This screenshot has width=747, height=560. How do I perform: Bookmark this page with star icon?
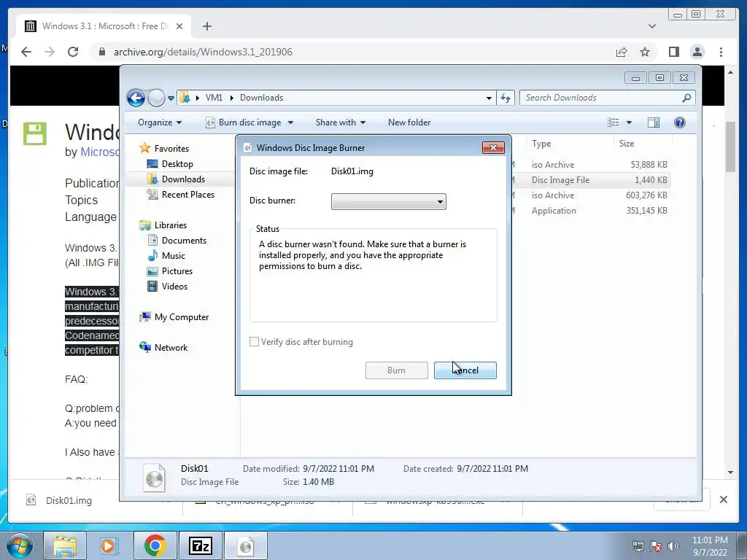pos(645,52)
